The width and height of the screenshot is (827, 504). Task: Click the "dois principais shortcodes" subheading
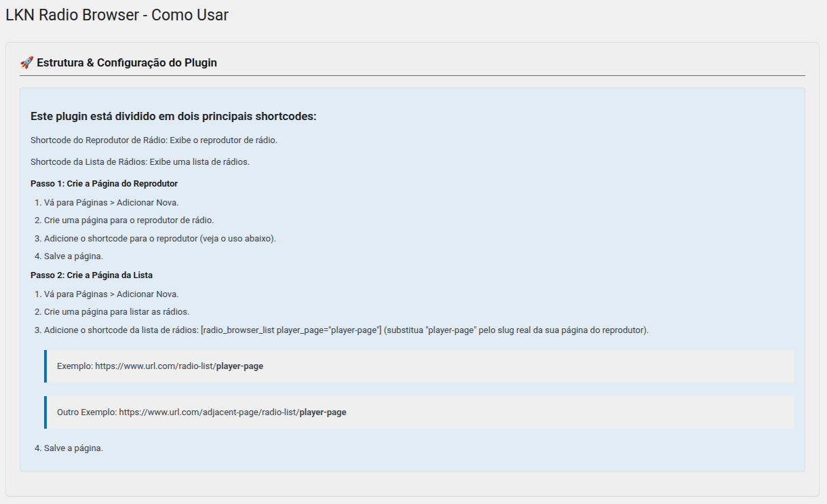click(173, 117)
